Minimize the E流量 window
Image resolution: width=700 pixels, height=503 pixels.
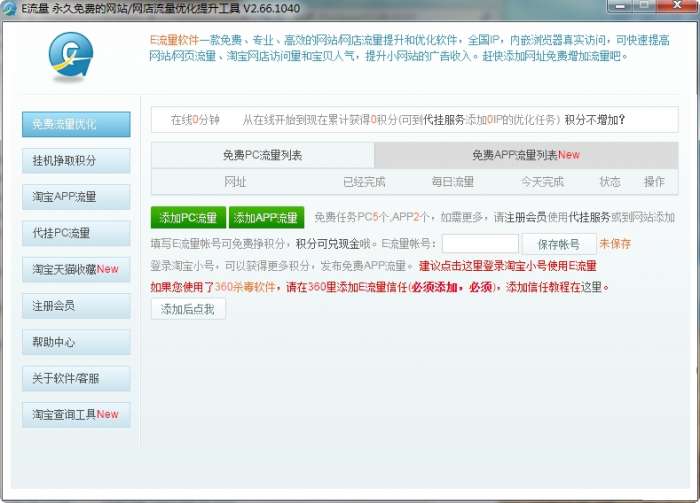[620, 6]
